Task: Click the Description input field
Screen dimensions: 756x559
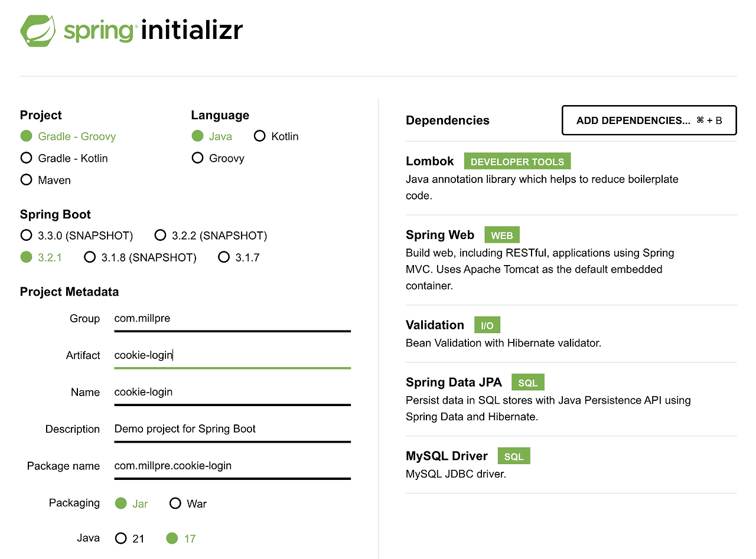Action: [232, 429]
